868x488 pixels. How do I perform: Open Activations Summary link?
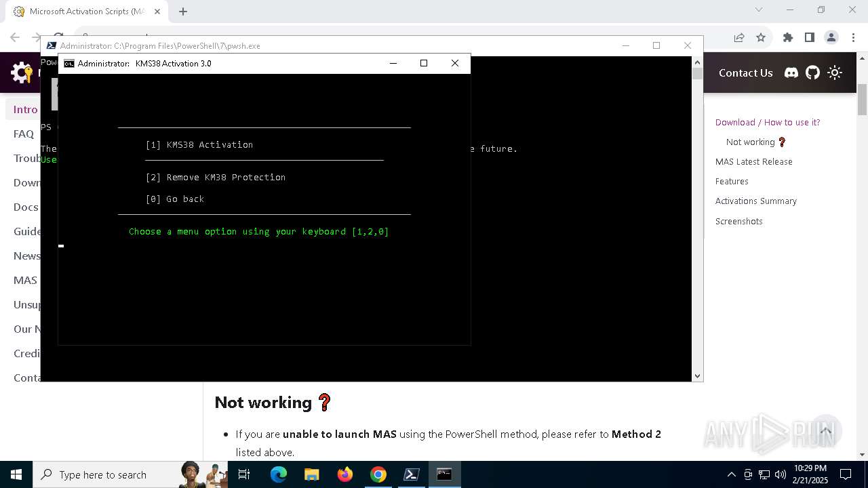(x=755, y=201)
